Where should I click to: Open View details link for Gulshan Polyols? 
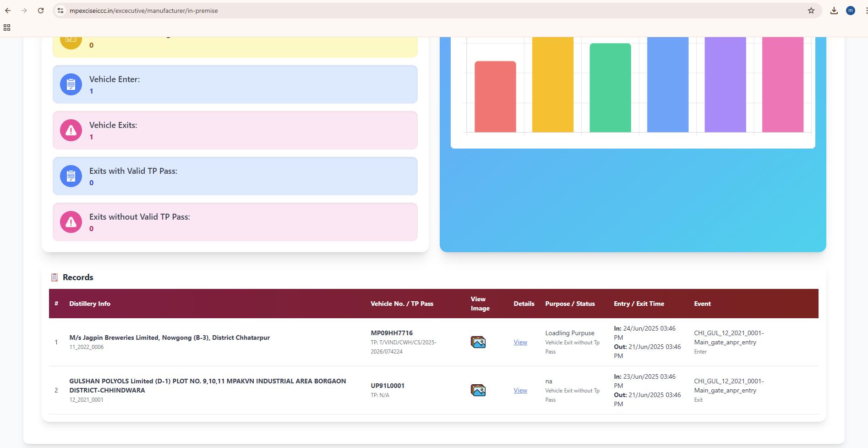(x=520, y=390)
